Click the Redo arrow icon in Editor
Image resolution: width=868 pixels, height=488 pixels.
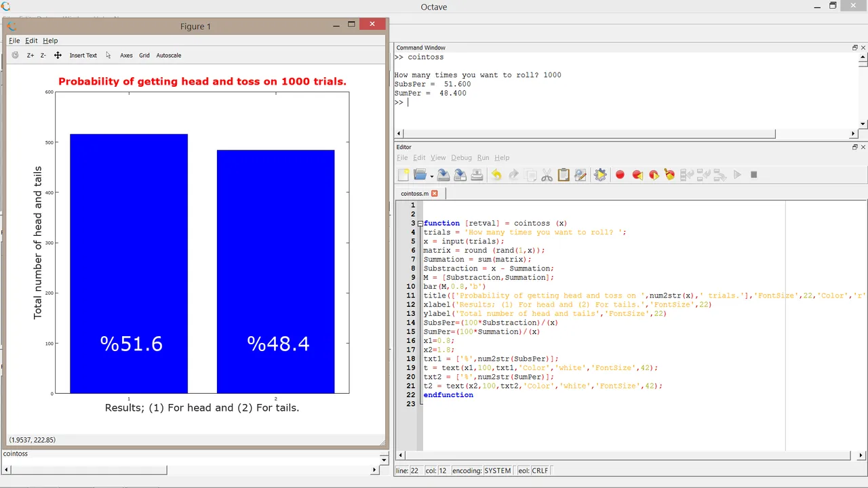513,175
